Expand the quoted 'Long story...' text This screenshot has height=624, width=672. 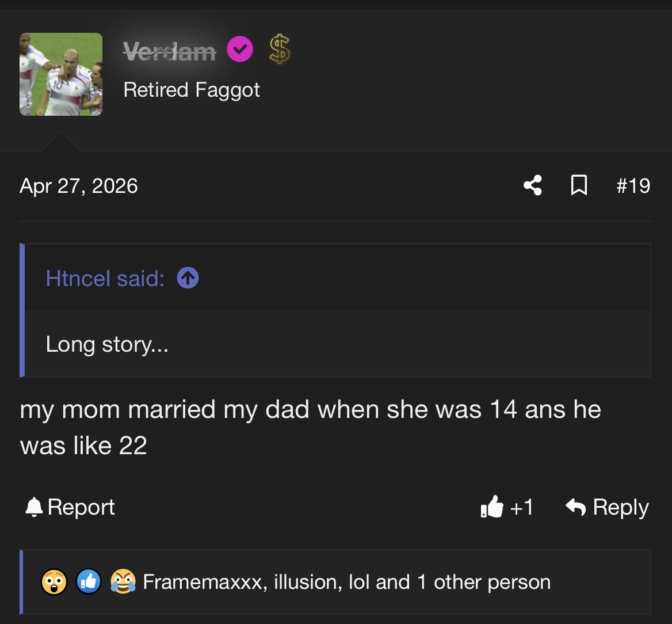(x=107, y=344)
